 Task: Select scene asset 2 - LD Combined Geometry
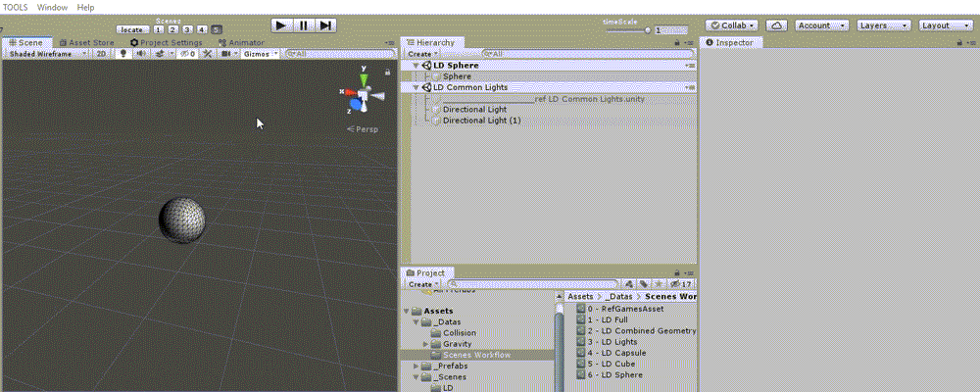click(x=636, y=330)
